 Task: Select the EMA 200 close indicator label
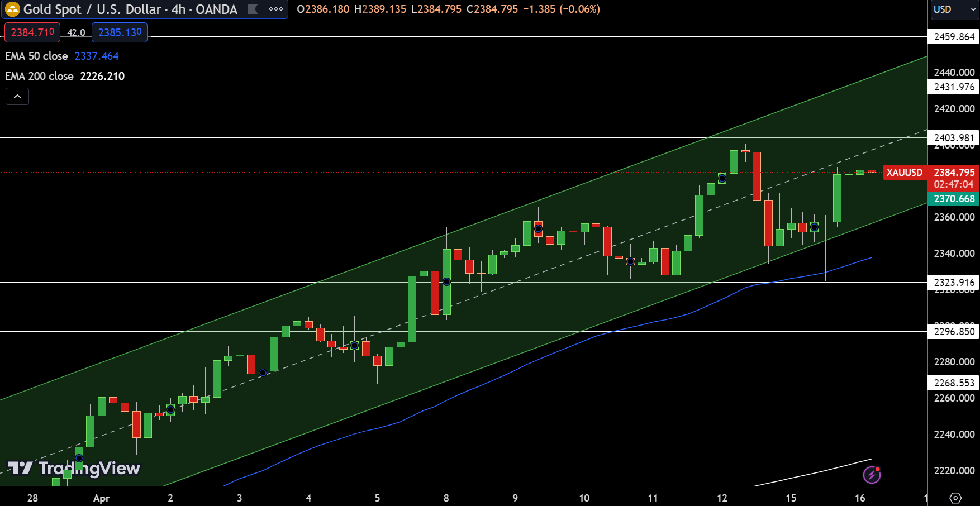click(39, 76)
